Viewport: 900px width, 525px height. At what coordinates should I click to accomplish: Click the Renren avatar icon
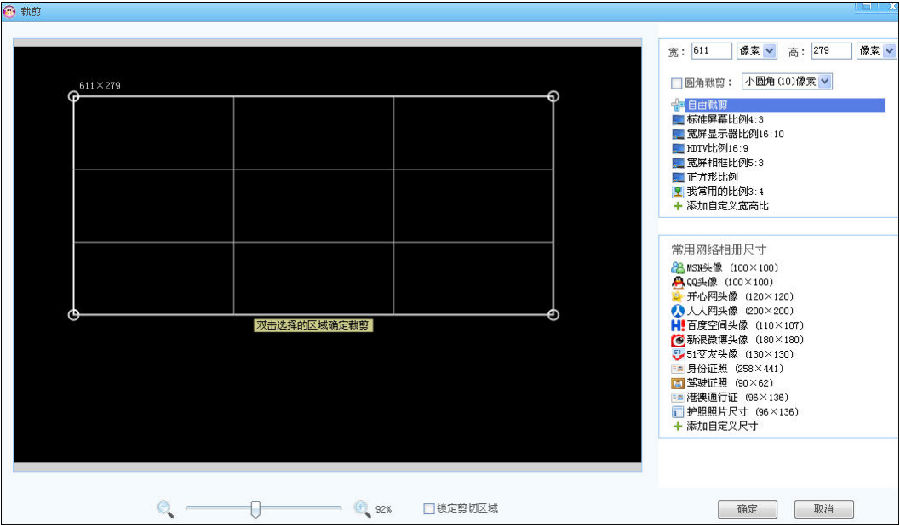[678, 311]
